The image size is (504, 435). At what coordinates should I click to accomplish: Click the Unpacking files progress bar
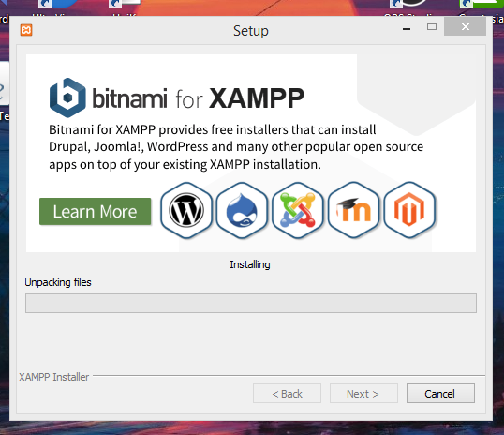(x=251, y=303)
